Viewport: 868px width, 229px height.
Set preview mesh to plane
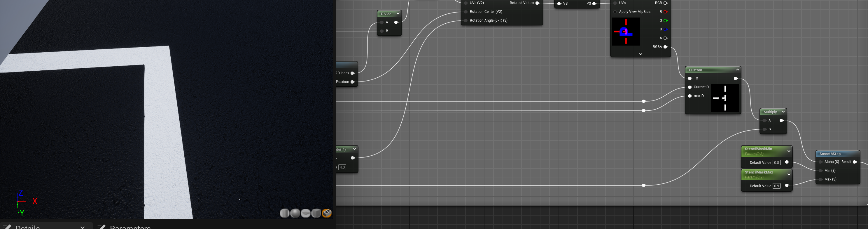[306, 213]
